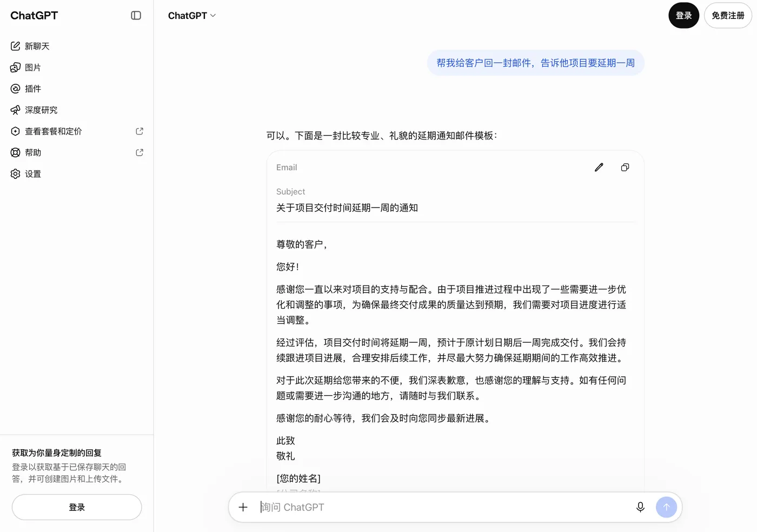The width and height of the screenshot is (757, 532).
Task: Start voice input with the microphone icon
Action: (x=640, y=507)
